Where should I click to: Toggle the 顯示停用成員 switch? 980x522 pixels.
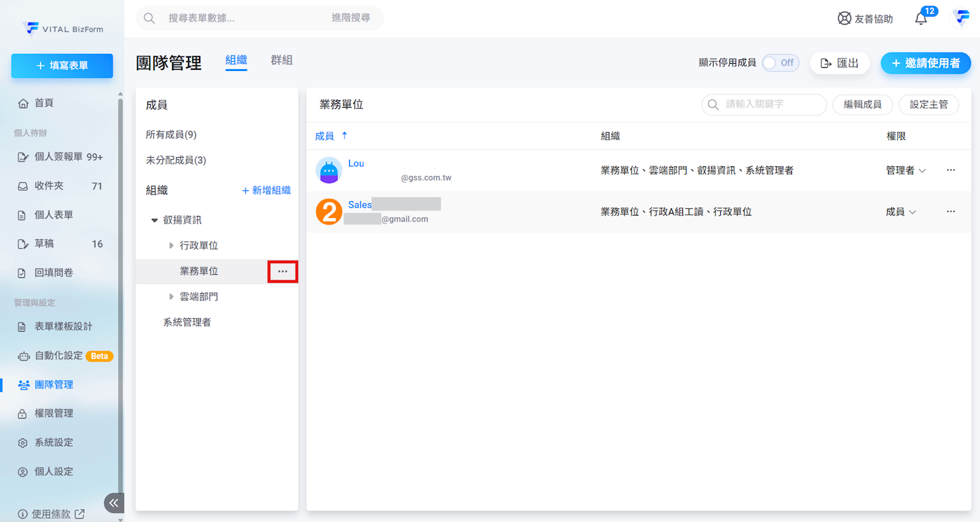tap(780, 63)
